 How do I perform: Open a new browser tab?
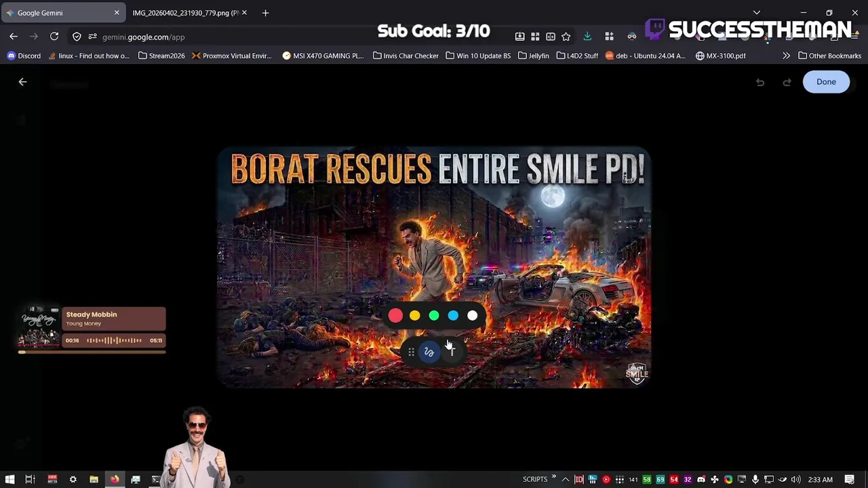pyautogui.click(x=265, y=13)
